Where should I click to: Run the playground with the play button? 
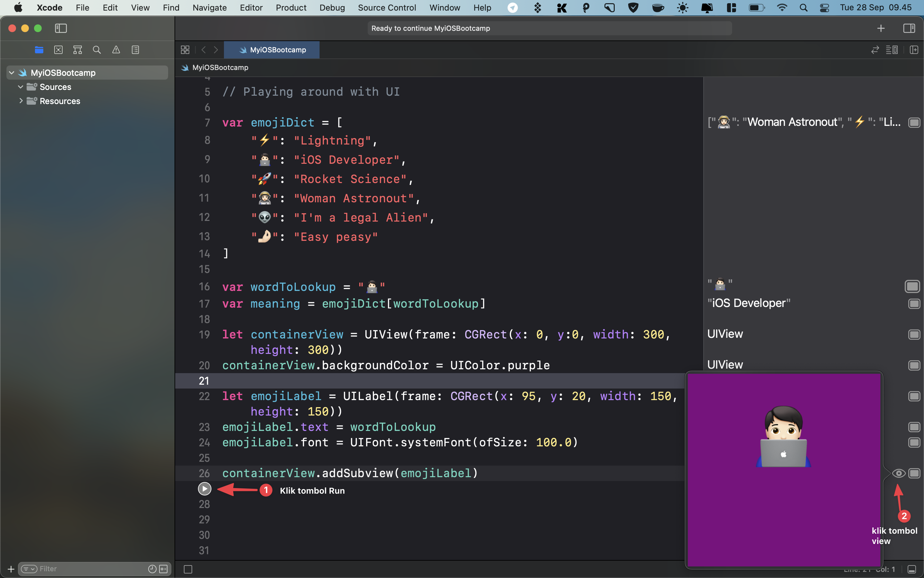point(205,488)
